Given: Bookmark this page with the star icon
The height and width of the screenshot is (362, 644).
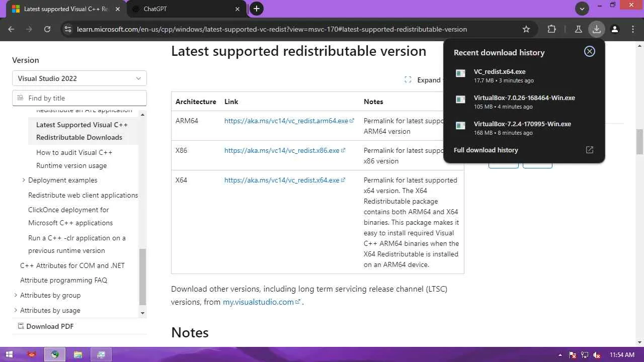Looking at the screenshot, I should [x=526, y=29].
